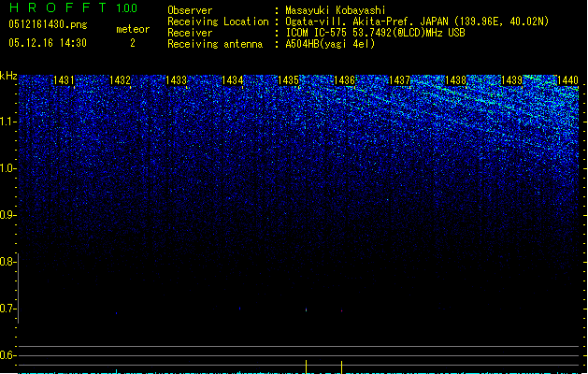Image resolution: width=588 pixels, height=374 pixels.
Task: Click time marker 1440
Action: point(567,79)
